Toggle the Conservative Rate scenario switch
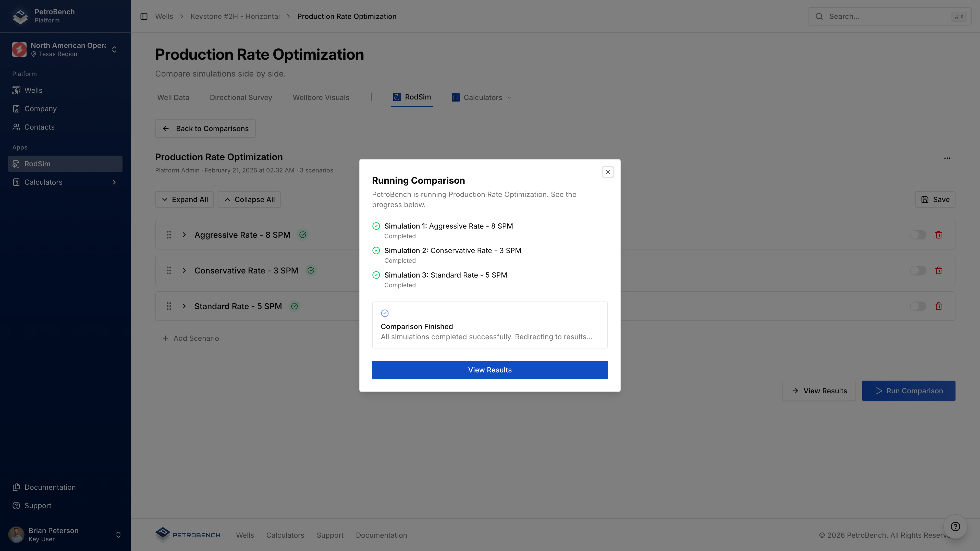Screen dimensions: 980x551 coord(918,270)
